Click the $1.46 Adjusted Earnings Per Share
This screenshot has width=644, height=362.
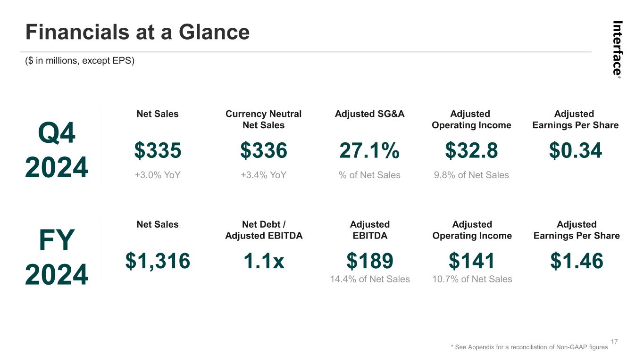(x=577, y=261)
